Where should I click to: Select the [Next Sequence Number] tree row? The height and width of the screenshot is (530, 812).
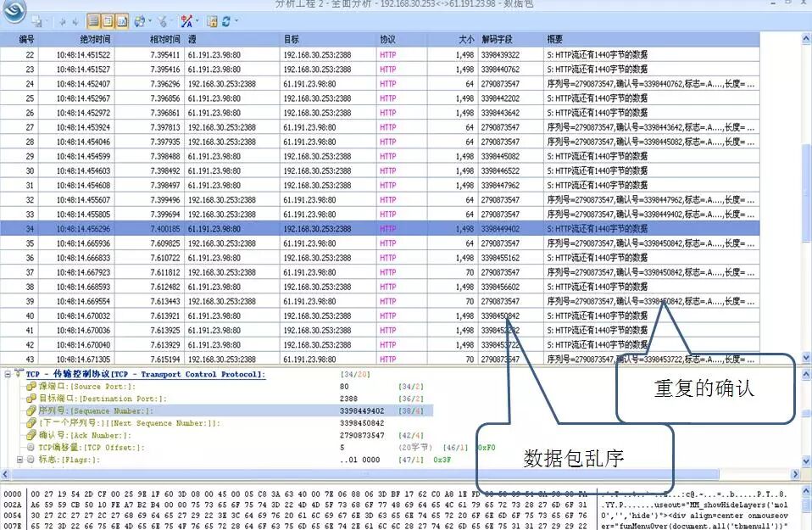coord(130,423)
